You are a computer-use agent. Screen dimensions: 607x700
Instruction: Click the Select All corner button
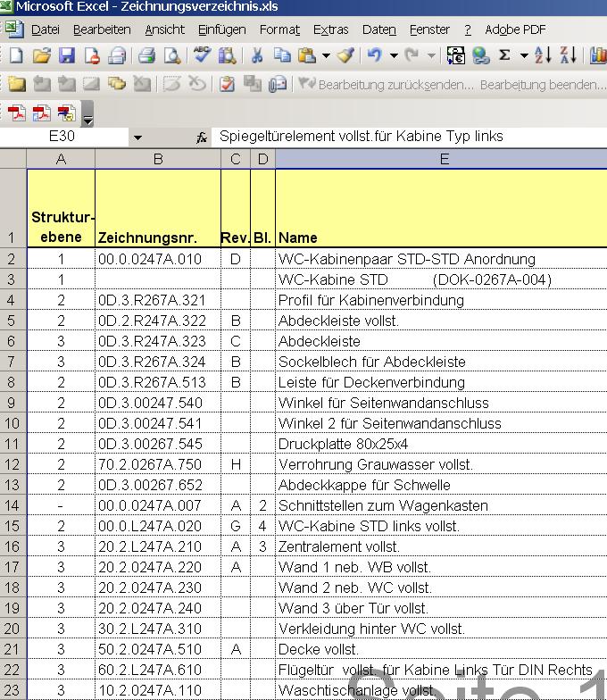tap(12, 159)
